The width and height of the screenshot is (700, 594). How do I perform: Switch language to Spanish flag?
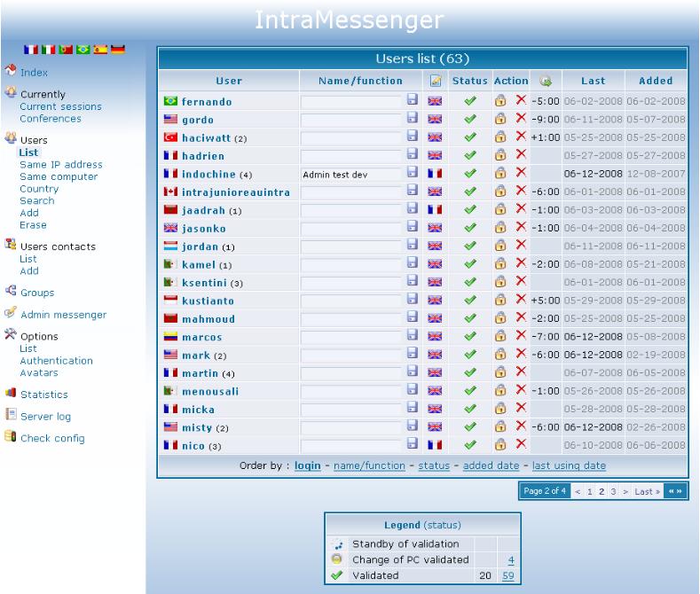tap(100, 49)
